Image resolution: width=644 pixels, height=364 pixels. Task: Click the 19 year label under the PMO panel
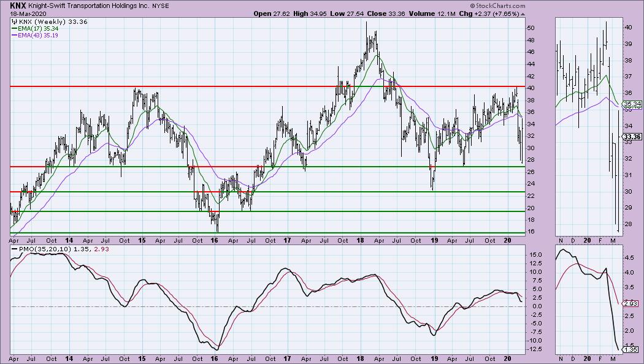(434, 358)
